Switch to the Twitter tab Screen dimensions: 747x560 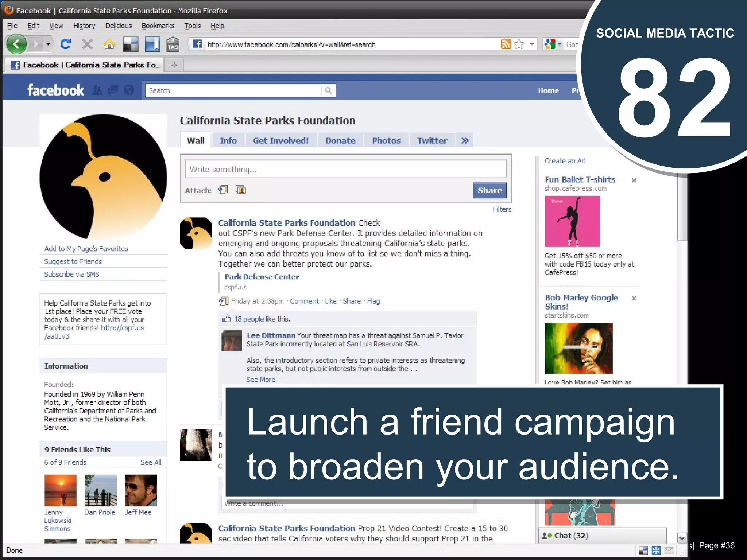click(x=432, y=140)
